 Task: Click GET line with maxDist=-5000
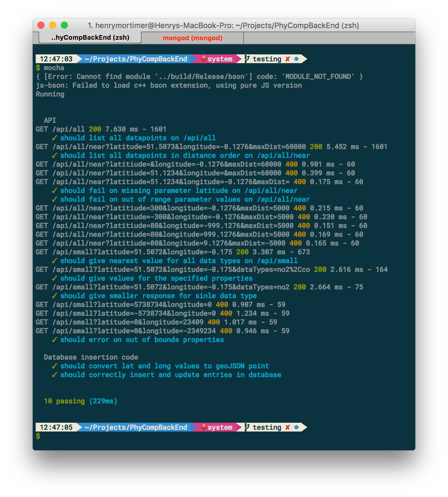coord(197,243)
